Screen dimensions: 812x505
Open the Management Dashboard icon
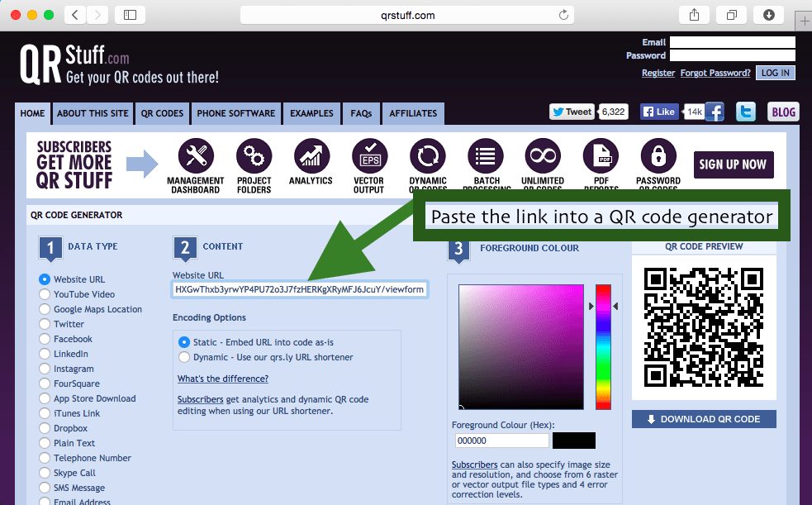click(196, 155)
